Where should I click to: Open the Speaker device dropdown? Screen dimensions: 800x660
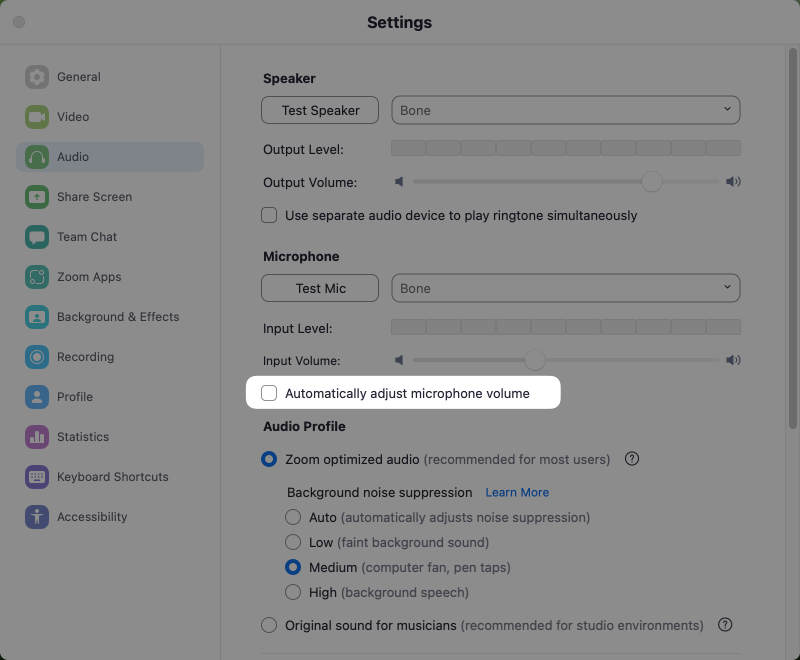coord(566,110)
